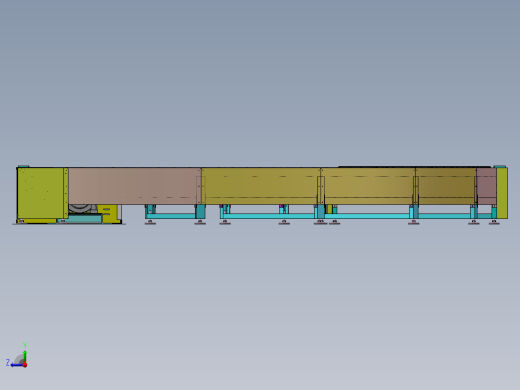Image resolution: width=520 pixels, height=390 pixels.
Task: Select the teal motor base plate
Action: (x=80, y=219)
